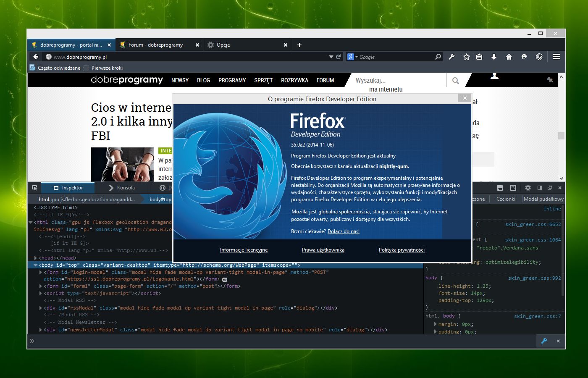
Task: Close the Opcje tab
Action: tap(286, 45)
